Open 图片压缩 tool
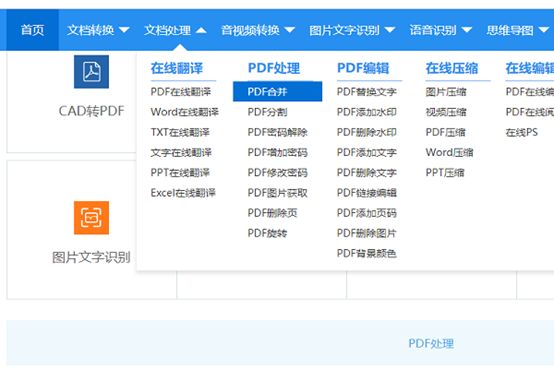Screen dimensions: 554x369 coord(446,92)
